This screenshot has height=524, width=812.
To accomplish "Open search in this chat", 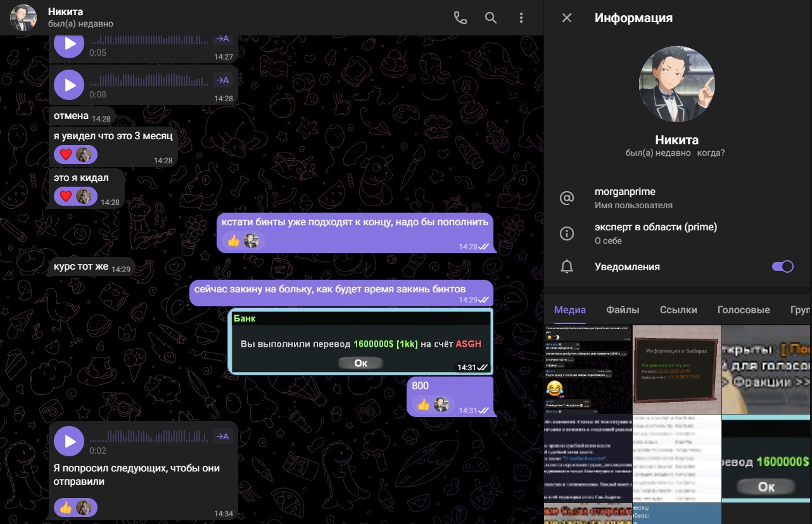I will coord(491,18).
